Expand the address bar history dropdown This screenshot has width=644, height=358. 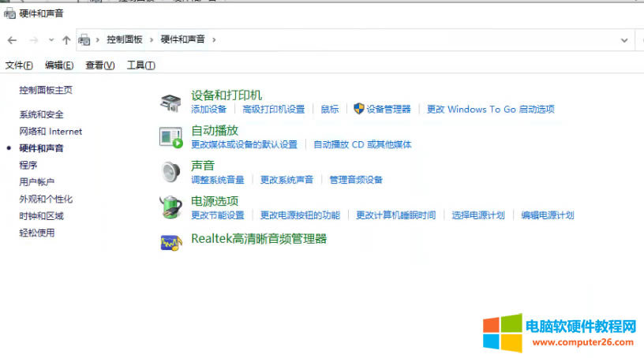[624, 40]
